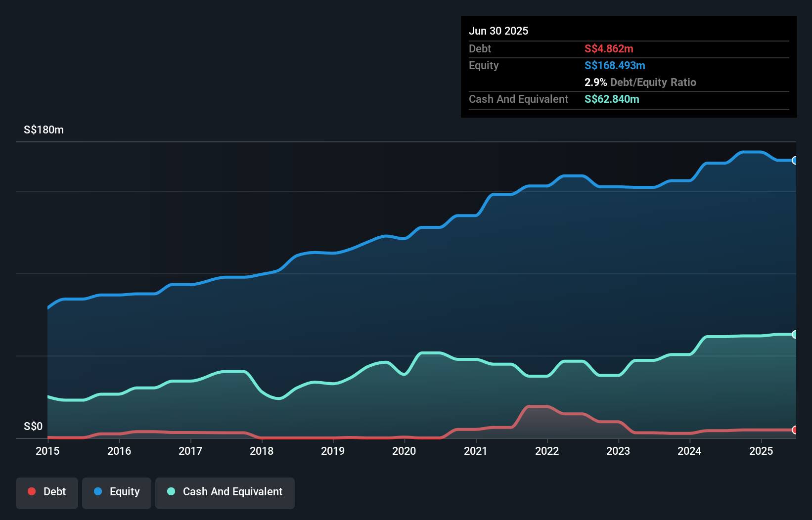Toggle the Cash And Equivalent legend button

pos(225,493)
